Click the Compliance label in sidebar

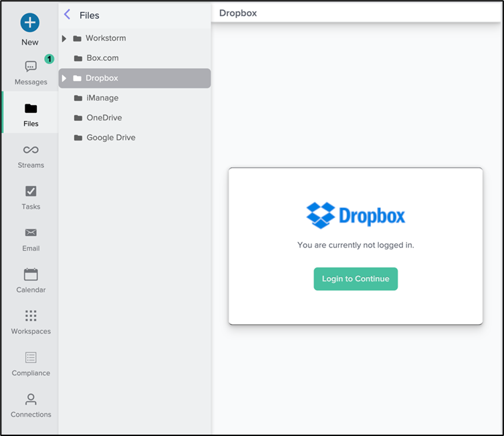(x=31, y=373)
